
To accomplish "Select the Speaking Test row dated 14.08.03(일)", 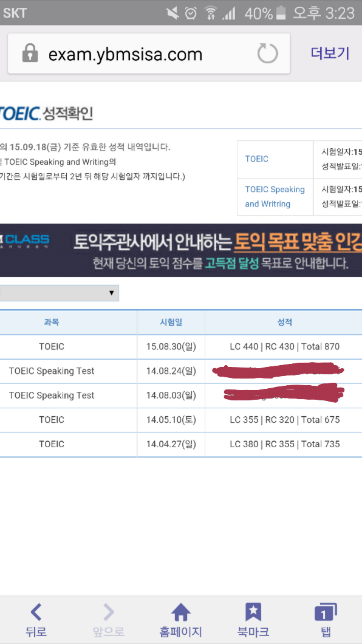I will [x=181, y=395].
